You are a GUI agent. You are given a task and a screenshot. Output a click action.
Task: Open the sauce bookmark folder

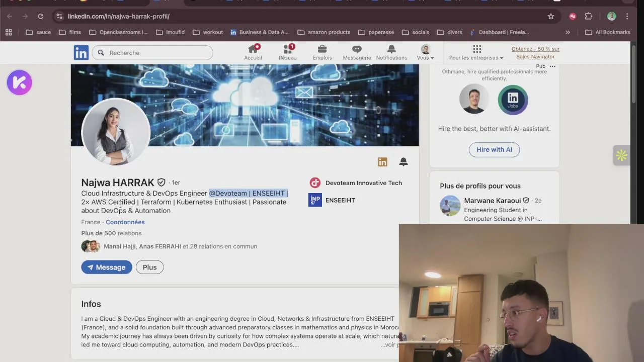38,32
